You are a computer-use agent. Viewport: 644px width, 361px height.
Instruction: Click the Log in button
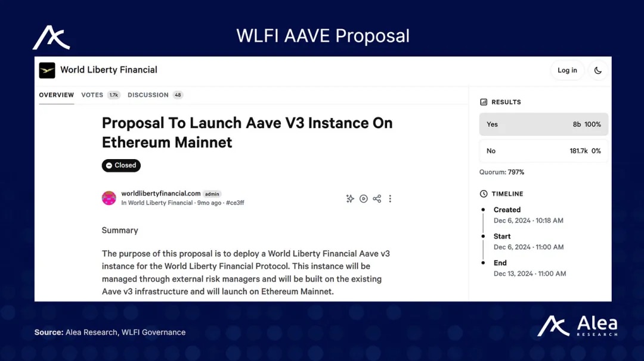click(x=567, y=70)
